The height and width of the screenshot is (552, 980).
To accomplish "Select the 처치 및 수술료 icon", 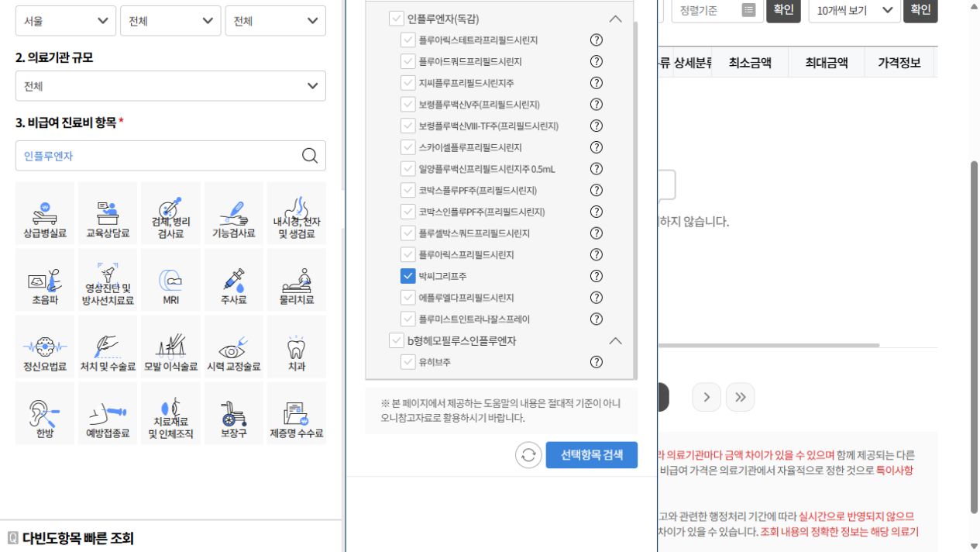I will click(x=108, y=347).
